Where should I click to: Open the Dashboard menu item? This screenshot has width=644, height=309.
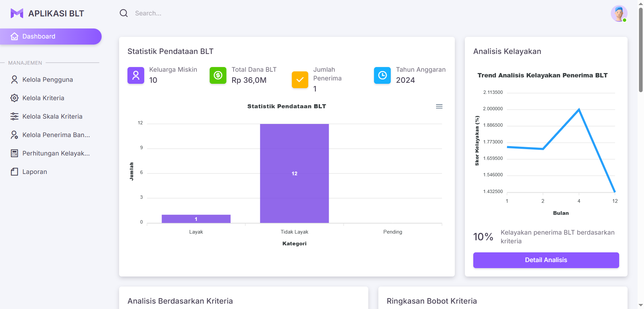tap(50, 37)
